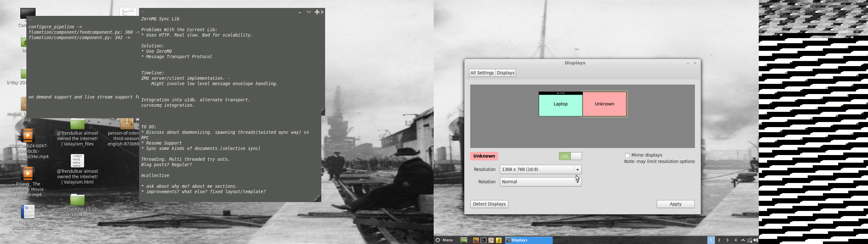Viewport: 868px width, 244px height.
Task: Open the document thumbnail behind the ZeroMQ note
Action: tap(128, 11)
